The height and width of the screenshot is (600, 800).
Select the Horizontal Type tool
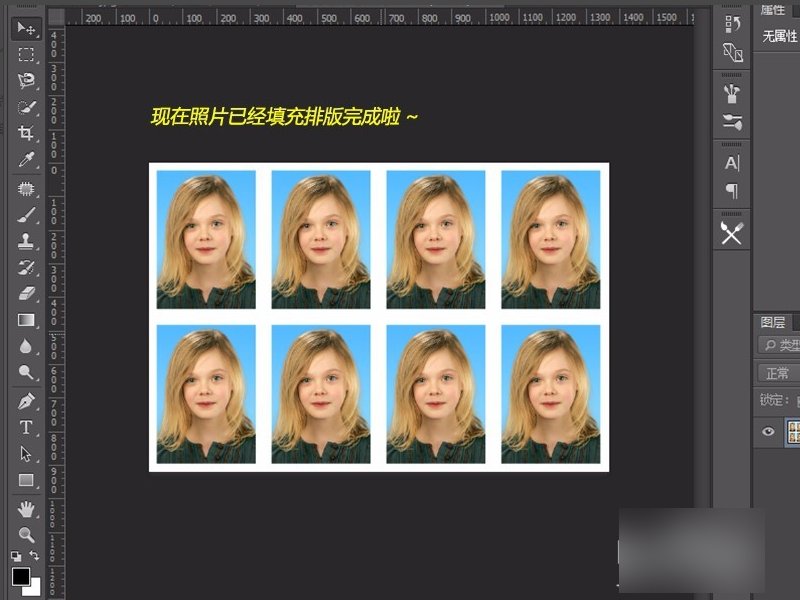pos(24,426)
